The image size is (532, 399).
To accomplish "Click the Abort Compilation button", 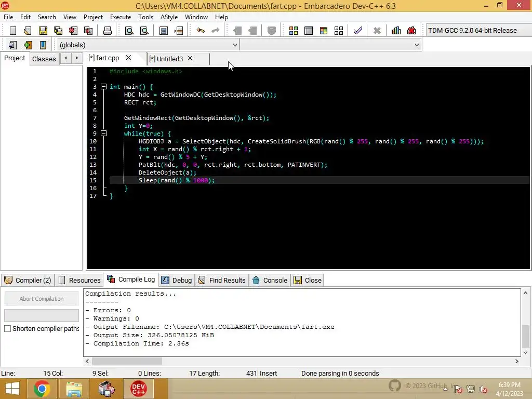I will tap(42, 299).
